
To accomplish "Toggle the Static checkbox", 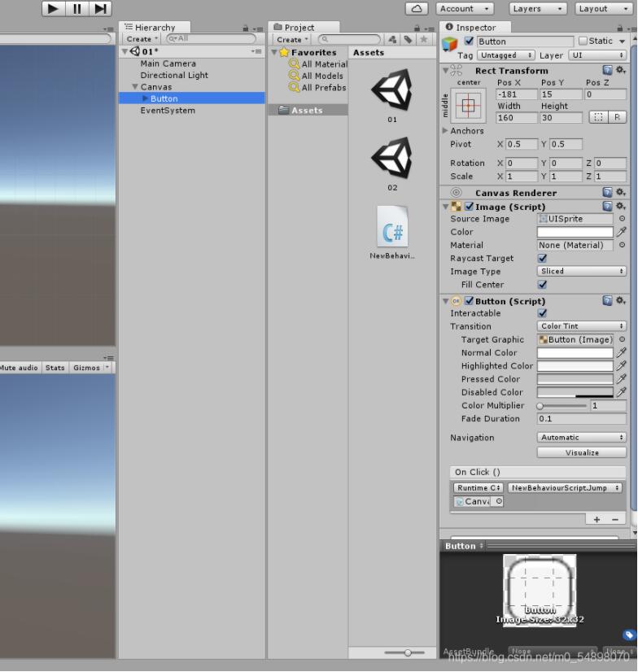I will pos(583,41).
